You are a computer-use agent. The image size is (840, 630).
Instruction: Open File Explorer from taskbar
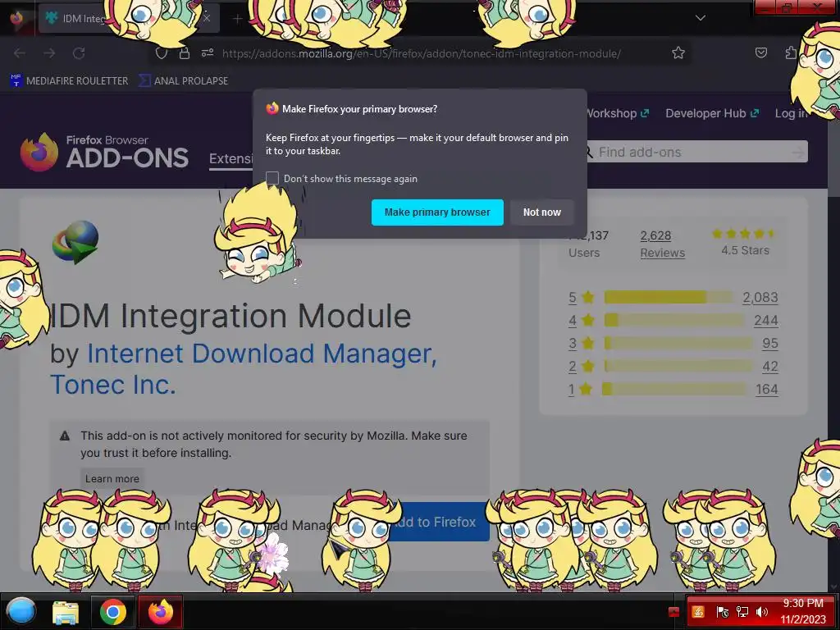[66, 612]
